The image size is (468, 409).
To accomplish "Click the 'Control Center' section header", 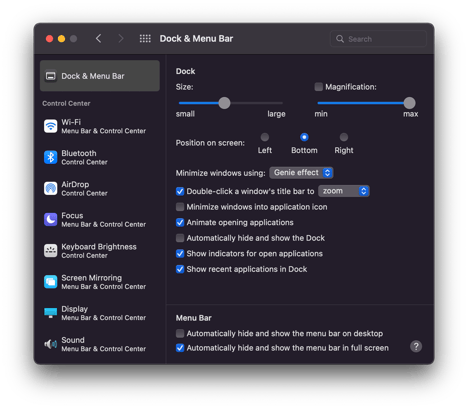I will [66, 103].
